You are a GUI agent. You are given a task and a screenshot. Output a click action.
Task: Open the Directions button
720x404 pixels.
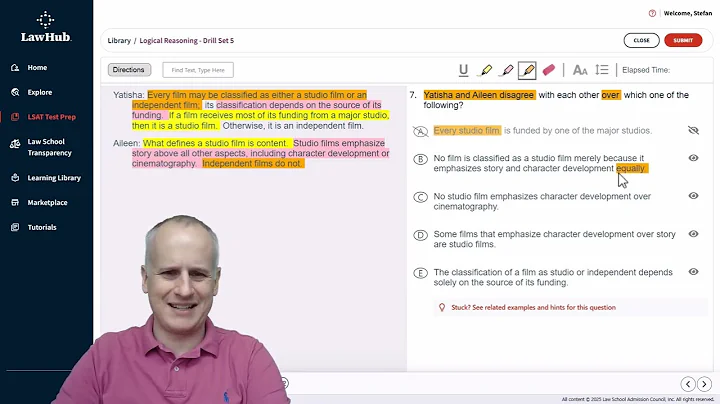pos(129,70)
